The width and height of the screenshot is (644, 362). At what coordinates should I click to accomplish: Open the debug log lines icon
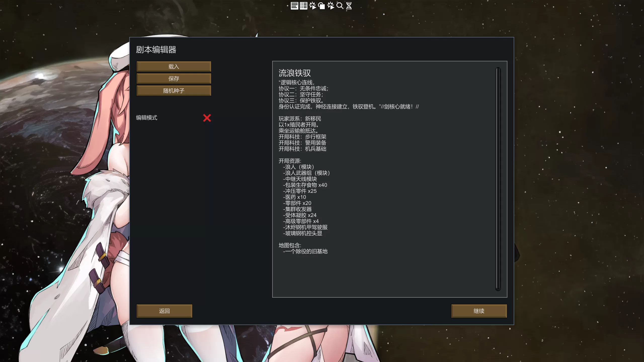[x=294, y=6]
